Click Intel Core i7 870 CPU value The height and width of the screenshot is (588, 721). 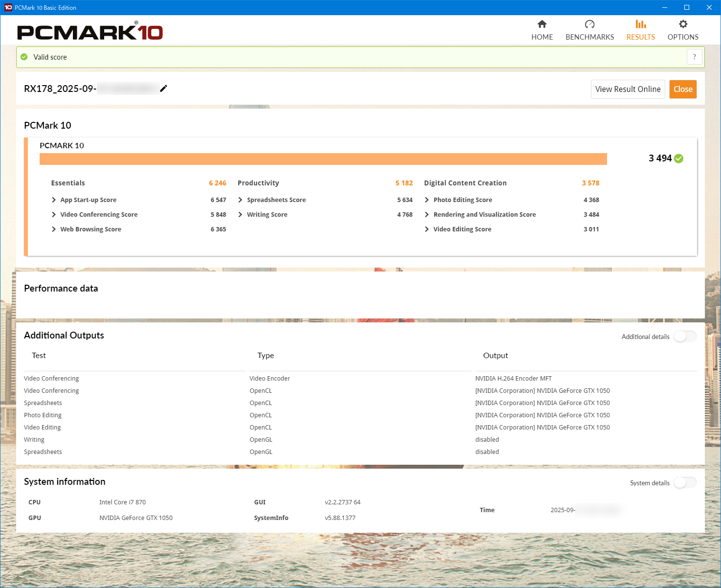[x=122, y=502]
